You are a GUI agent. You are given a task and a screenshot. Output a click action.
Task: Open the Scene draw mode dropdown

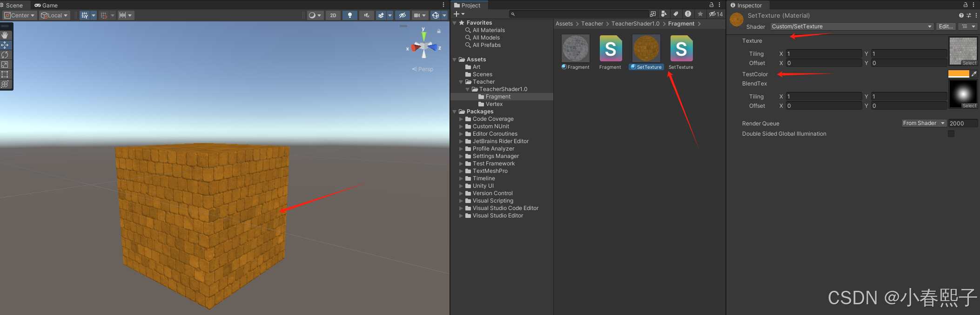click(315, 15)
